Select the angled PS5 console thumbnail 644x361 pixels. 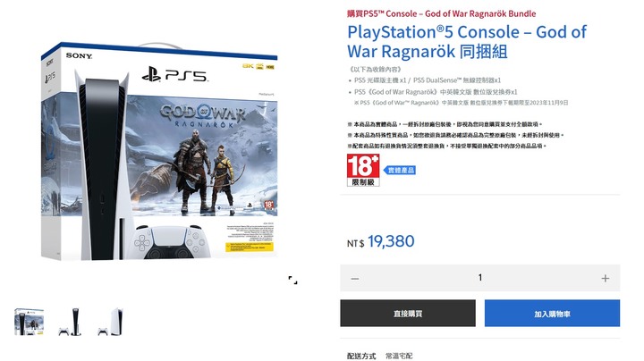[111, 322]
